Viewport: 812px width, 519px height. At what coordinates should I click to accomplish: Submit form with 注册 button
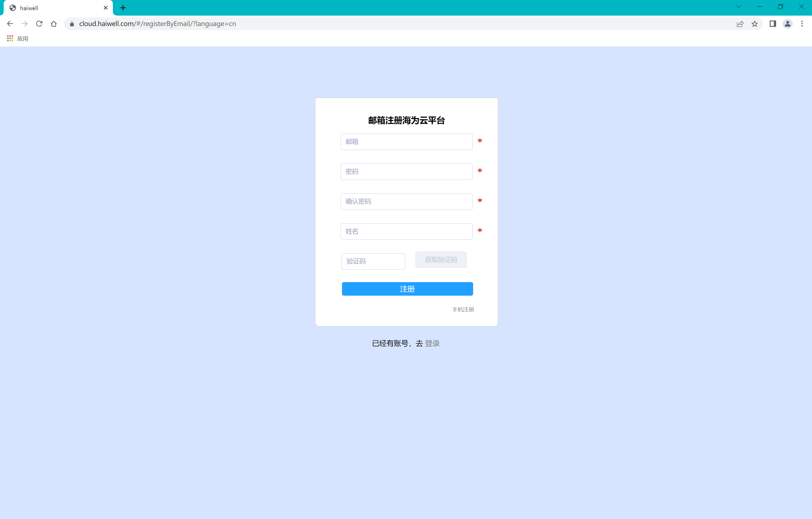[x=407, y=289]
